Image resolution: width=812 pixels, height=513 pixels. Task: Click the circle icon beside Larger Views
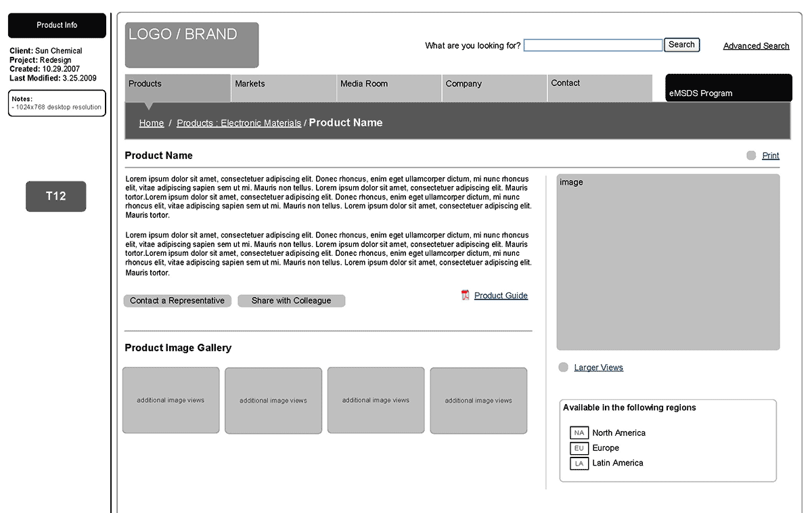click(563, 367)
